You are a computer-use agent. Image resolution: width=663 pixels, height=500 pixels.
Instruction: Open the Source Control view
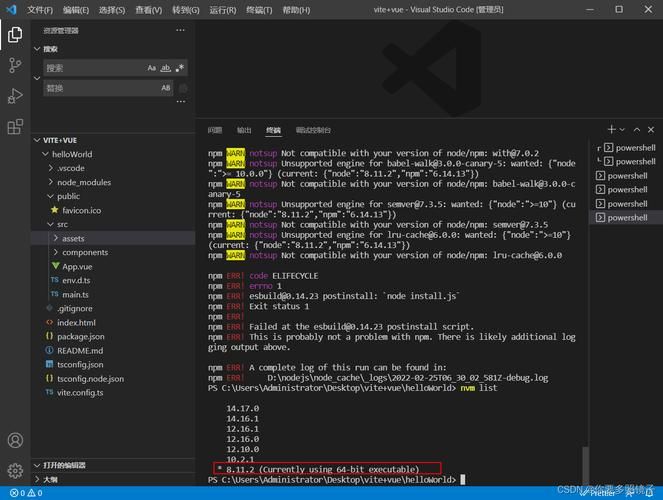pos(15,66)
